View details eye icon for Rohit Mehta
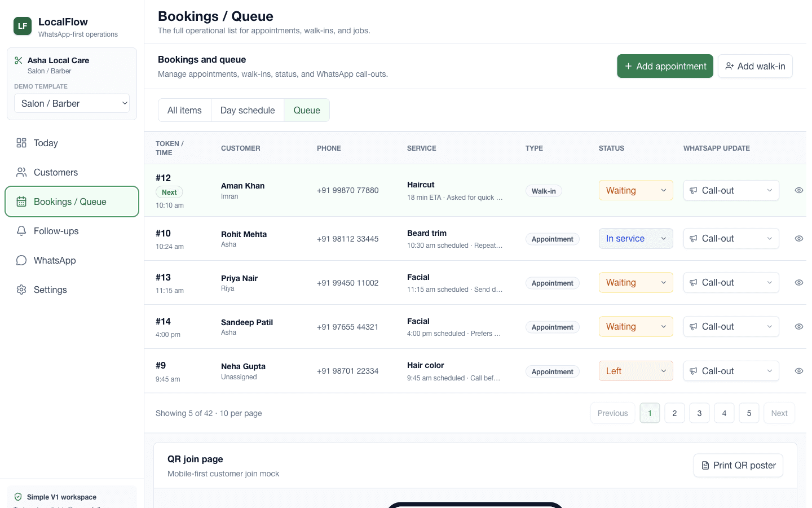This screenshot has height=508, width=812. pos(799,238)
